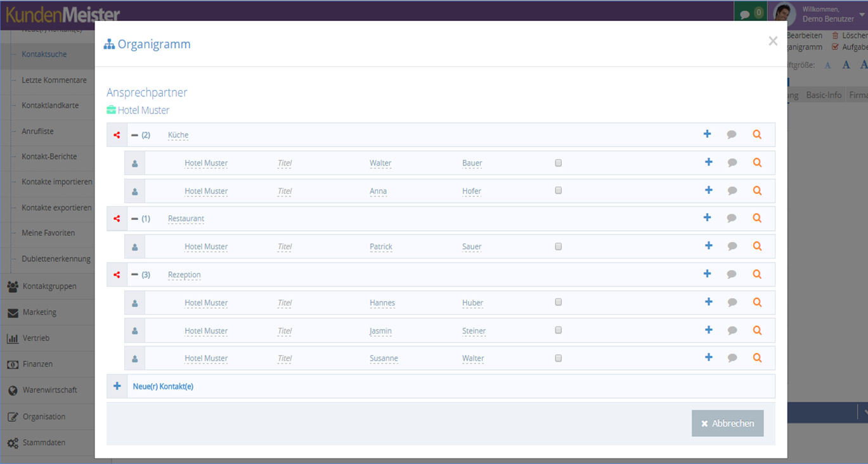Click the comment bubble in the Restaurant row
This screenshot has width=868, height=464.
[x=732, y=218]
